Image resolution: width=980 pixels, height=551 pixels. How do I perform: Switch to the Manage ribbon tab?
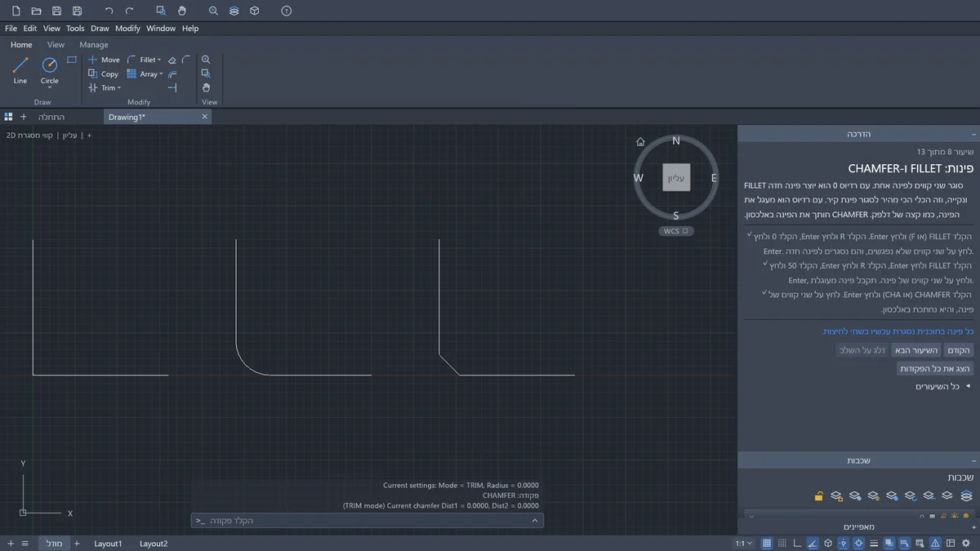pos(94,45)
